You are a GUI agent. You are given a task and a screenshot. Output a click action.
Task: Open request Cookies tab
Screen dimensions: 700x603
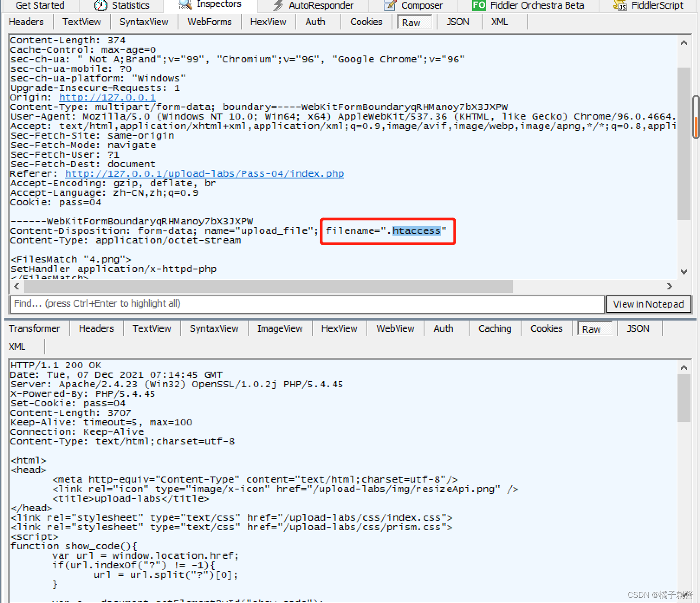pyautogui.click(x=366, y=22)
